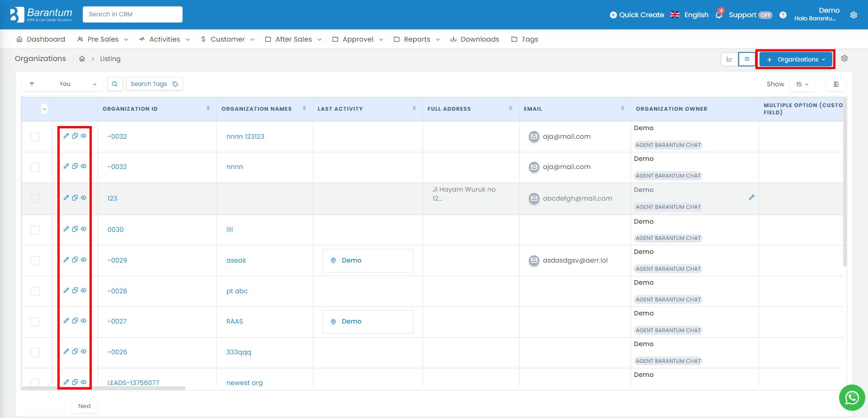Image resolution: width=868 pixels, height=418 pixels.
Task: Click the duplicate icon for organization 0030
Action: pyautogui.click(x=75, y=229)
